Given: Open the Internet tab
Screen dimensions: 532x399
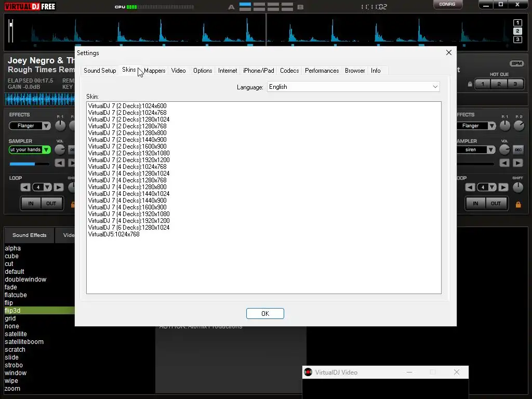Looking at the screenshot, I should 228,71.
